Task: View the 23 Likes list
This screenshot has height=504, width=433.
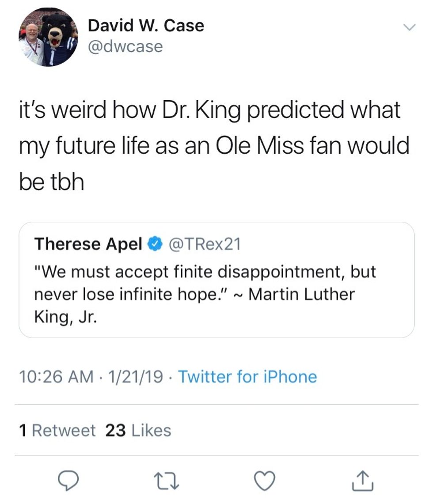Action: tap(138, 430)
